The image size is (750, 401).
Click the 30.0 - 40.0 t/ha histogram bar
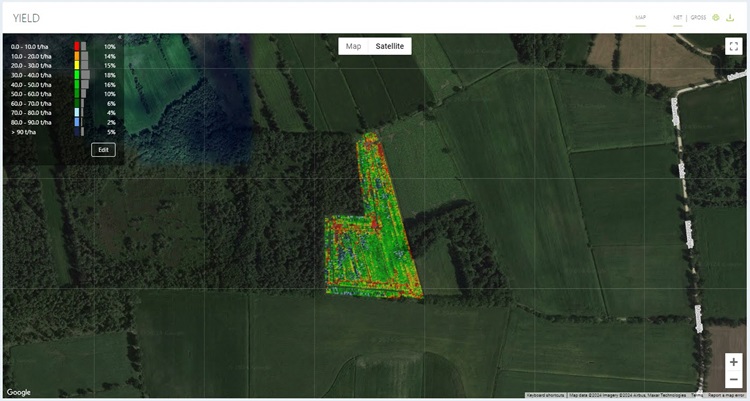(86, 75)
